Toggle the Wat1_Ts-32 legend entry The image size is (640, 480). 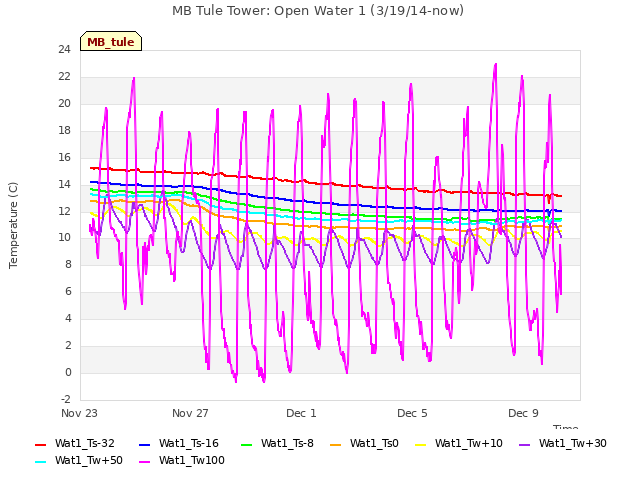(75, 443)
